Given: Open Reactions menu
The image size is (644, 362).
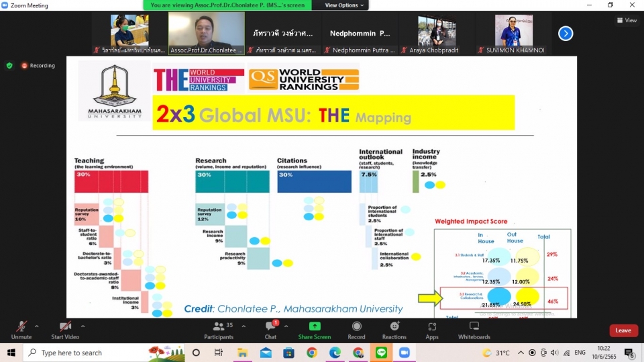Looking at the screenshot, I should 394,330.
